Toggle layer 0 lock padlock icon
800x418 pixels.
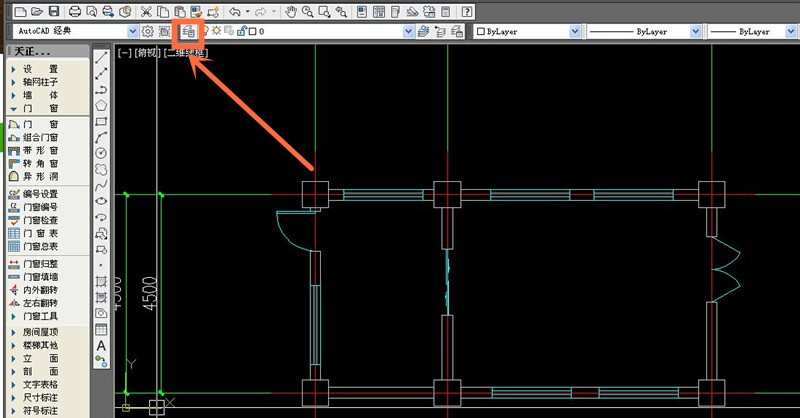tap(241, 31)
